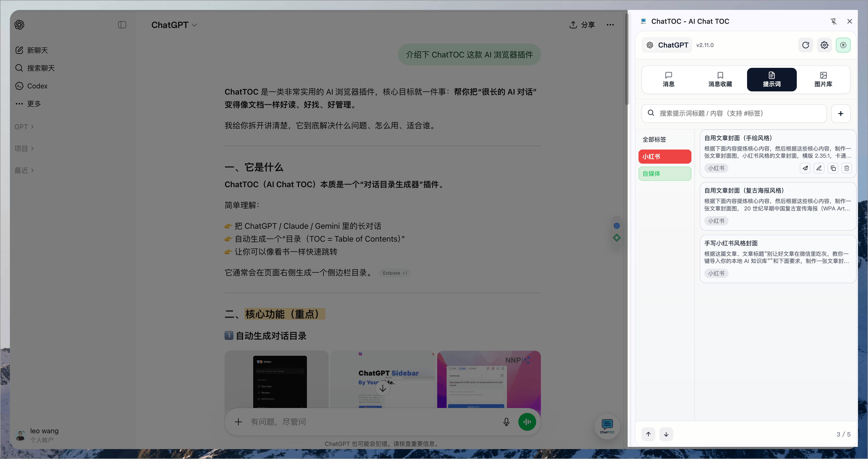Click the floating ChatTOC launcher icon
This screenshot has width=868, height=459.
click(x=607, y=426)
